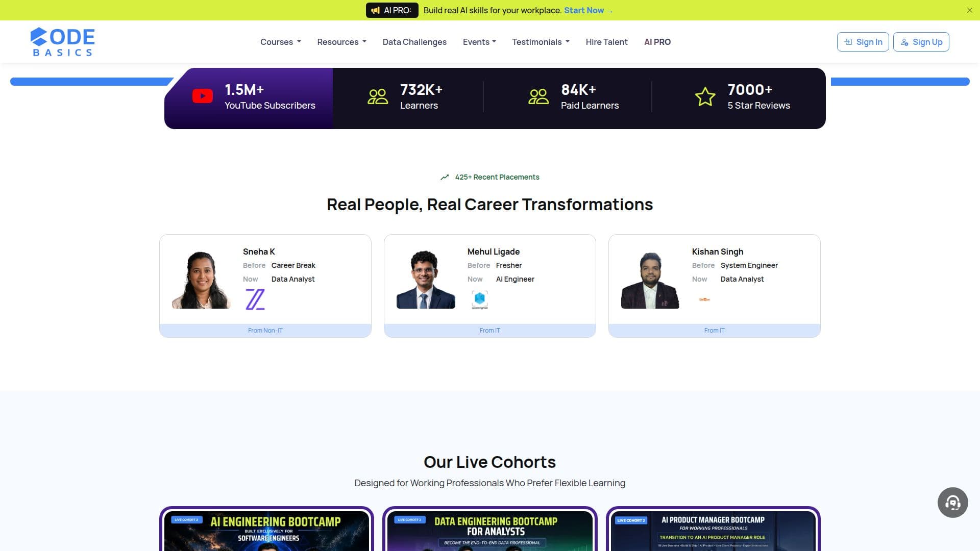
Task: Open the support chat headset icon
Action: [x=952, y=503]
